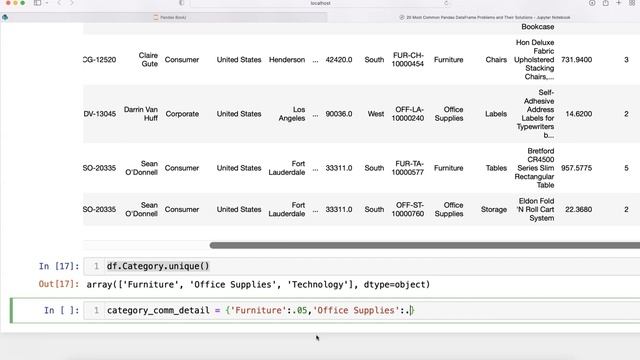Click the Tables sub-category cell
Viewport: 640px width, 360px height.
(496, 168)
